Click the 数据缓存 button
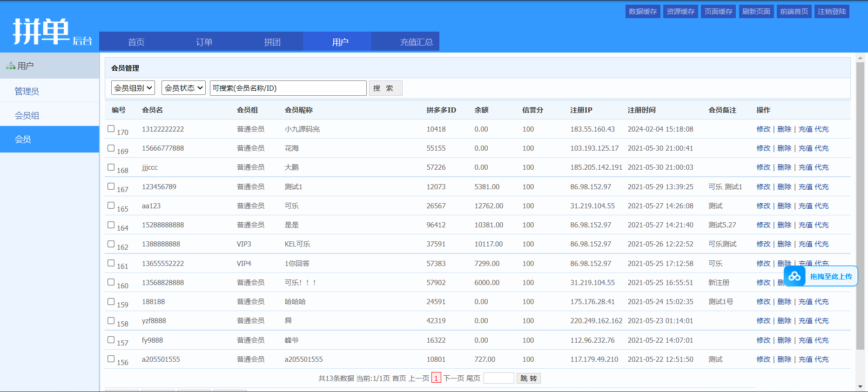The image size is (868, 392). [x=643, y=12]
